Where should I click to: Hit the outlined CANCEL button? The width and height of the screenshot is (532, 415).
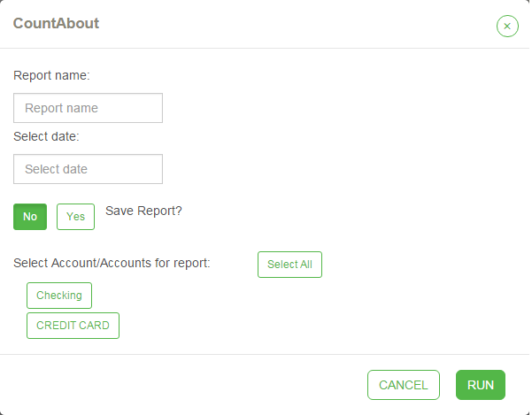[x=403, y=385]
